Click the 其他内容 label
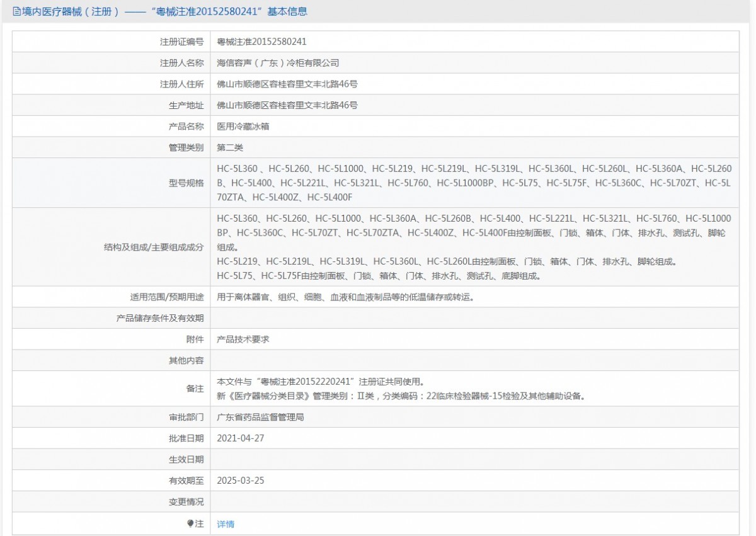The image size is (756, 536). [x=186, y=360]
